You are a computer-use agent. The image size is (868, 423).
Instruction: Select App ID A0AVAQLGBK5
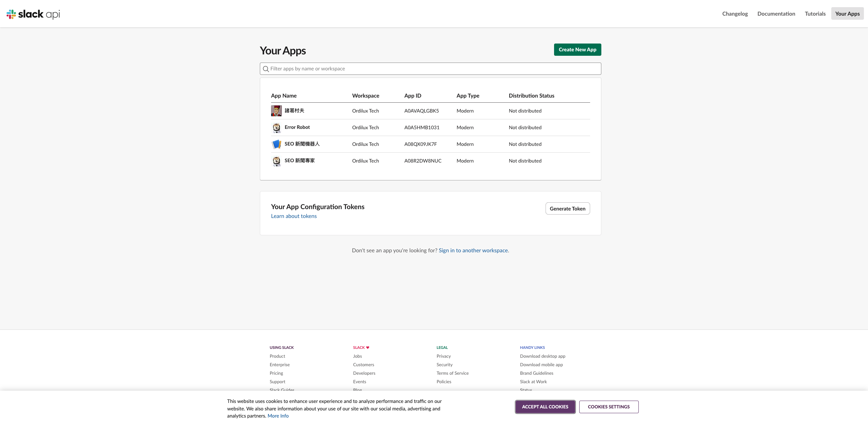(421, 111)
